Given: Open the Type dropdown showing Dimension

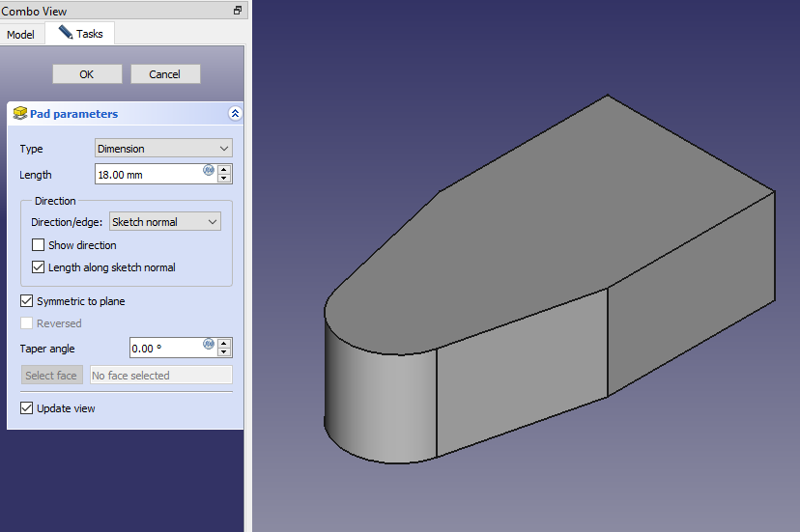Looking at the screenshot, I should 163,149.
